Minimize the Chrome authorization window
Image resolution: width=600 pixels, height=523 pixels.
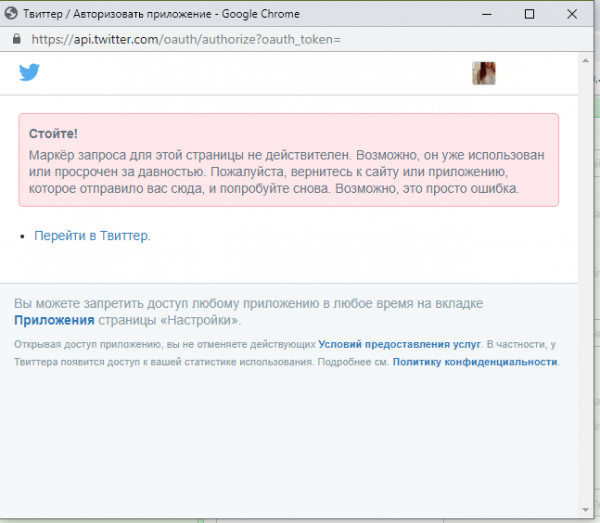tap(487, 14)
